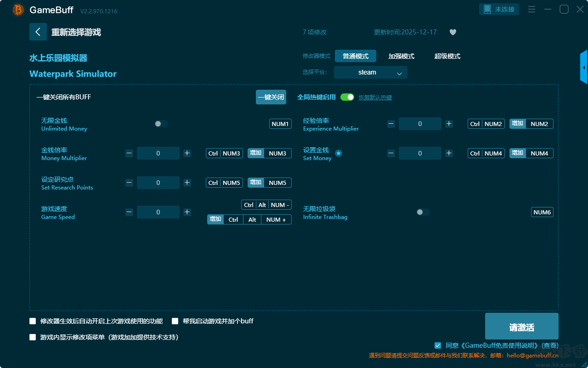
Task: Click the 一键关闭 button
Action: (271, 97)
